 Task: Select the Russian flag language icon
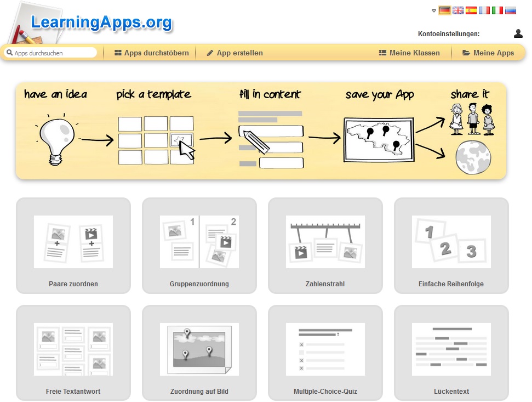[x=511, y=10]
